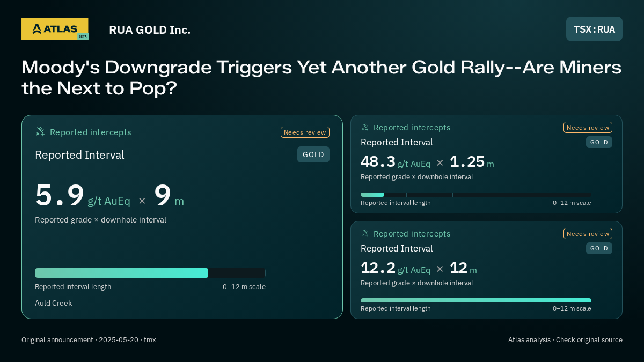644x362 pixels.
Task: Click the drill icon in the 12.2 g/t card
Action: coord(365,234)
